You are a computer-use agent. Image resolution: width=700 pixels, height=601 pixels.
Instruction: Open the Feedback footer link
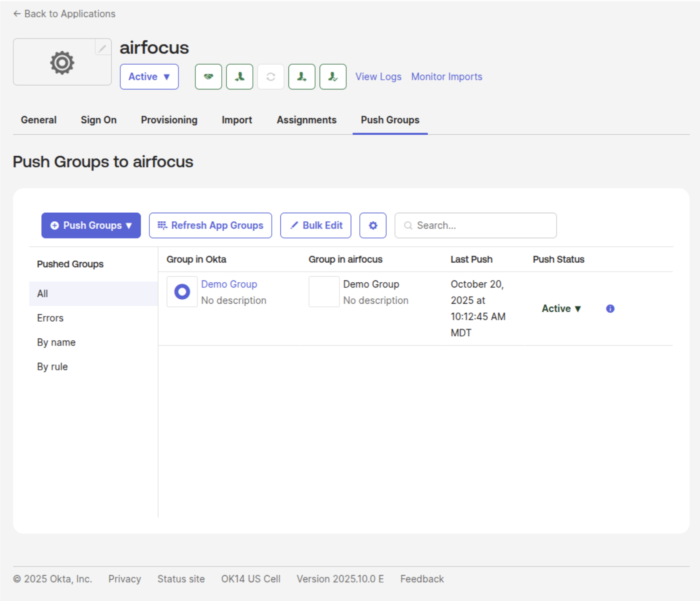[422, 579]
